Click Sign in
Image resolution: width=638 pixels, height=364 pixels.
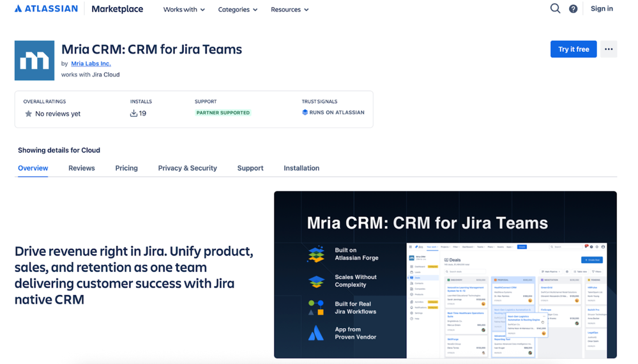[x=602, y=8]
